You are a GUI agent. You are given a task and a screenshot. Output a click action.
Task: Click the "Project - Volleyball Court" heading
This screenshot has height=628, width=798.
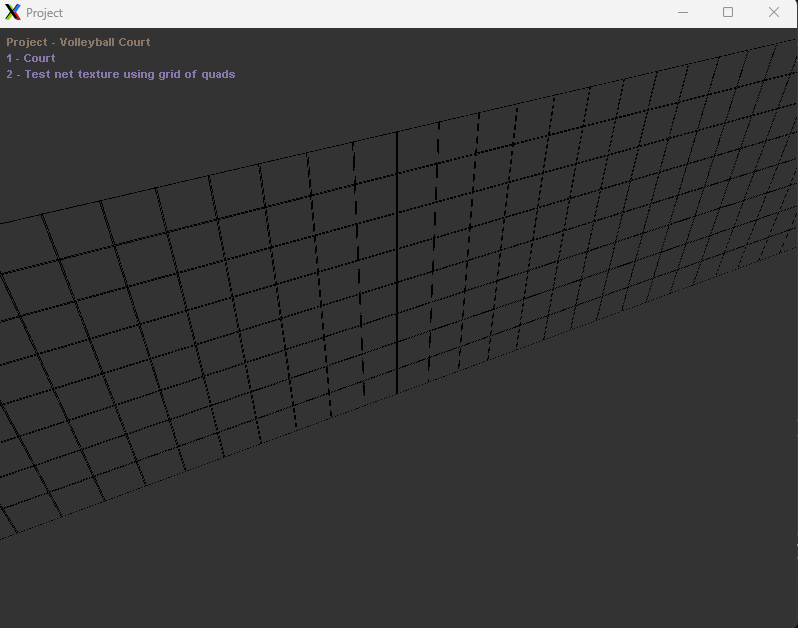[78, 42]
